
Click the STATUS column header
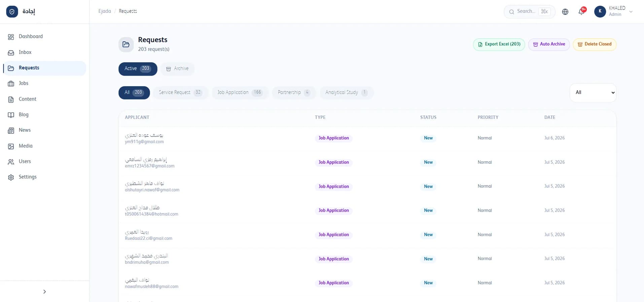pos(428,117)
